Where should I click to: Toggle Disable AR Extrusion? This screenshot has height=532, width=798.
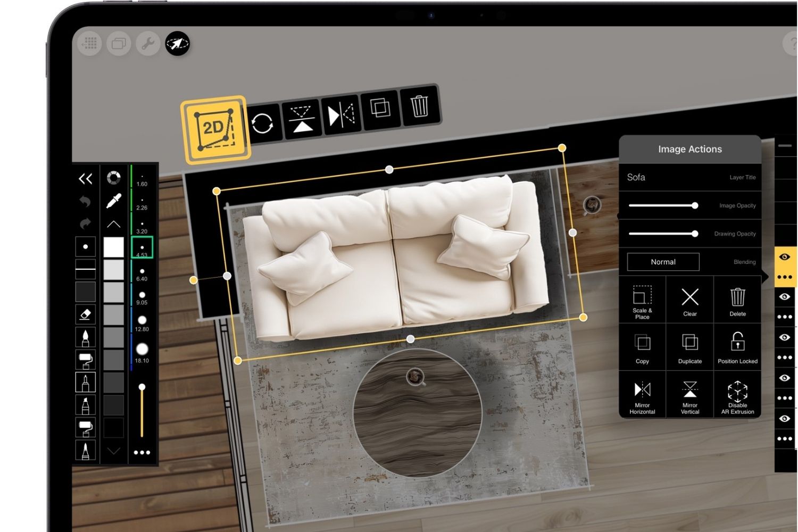click(x=737, y=395)
